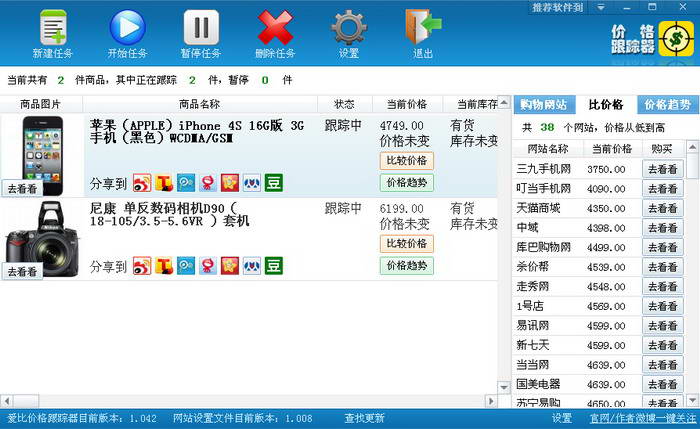The height and width of the screenshot is (429, 700).
Task: Click the 商品名称 column header
Action: pos(200,104)
